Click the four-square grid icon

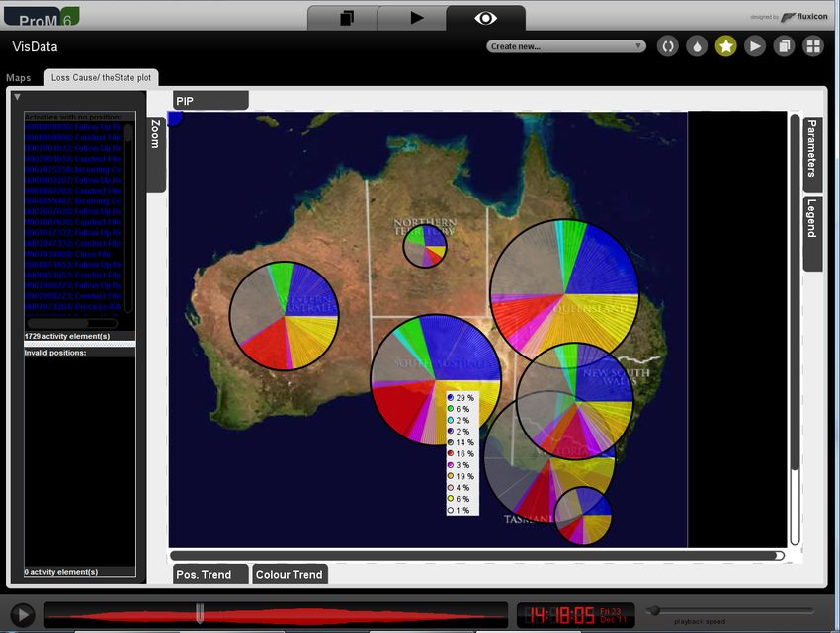(x=812, y=46)
